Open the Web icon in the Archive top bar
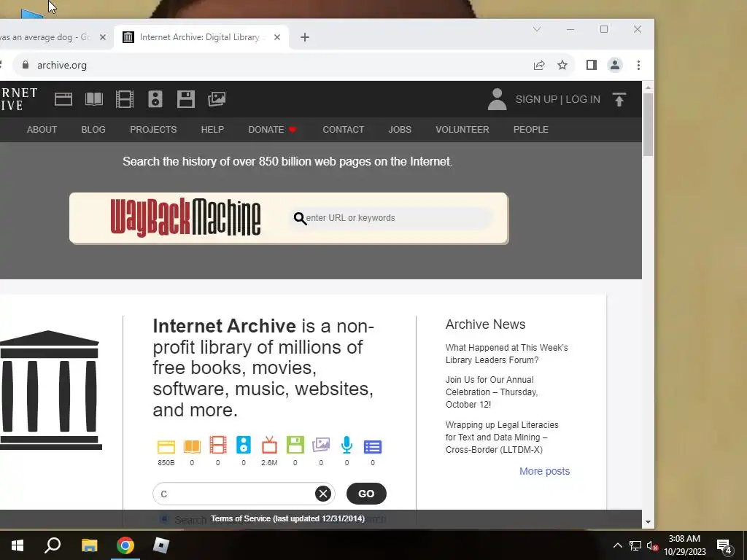The width and height of the screenshot is (747, 560). point(63,99)
